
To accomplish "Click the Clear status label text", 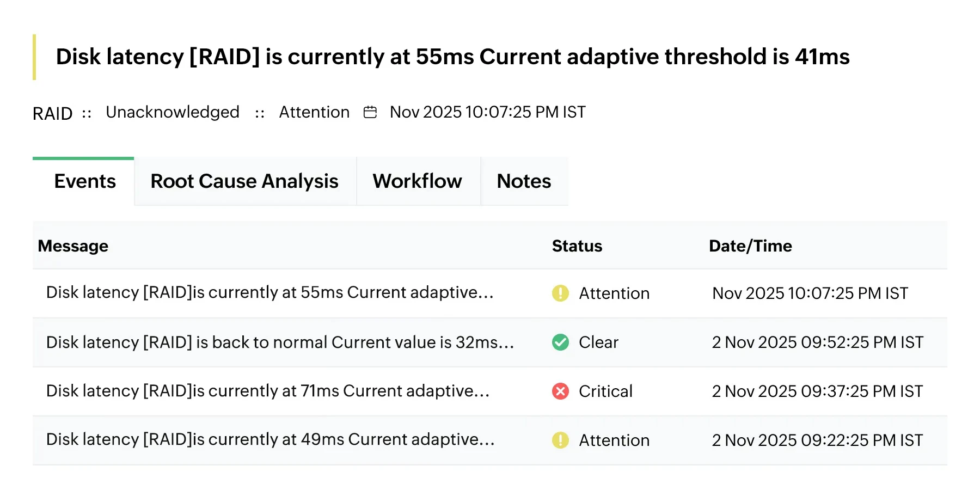I will point(599,342).
